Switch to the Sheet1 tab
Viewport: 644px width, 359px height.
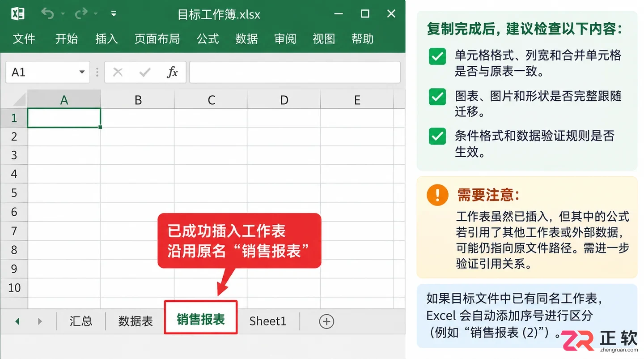(267, 321)
